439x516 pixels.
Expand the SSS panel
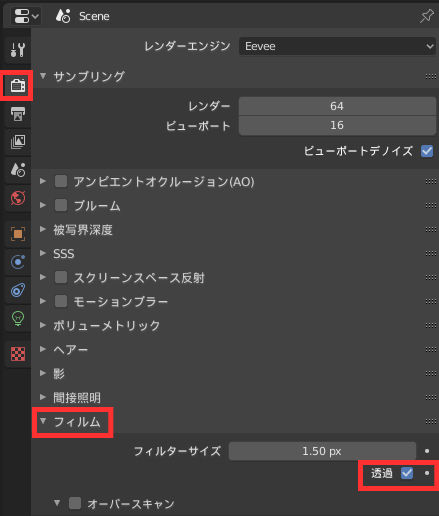pos(43,253)
